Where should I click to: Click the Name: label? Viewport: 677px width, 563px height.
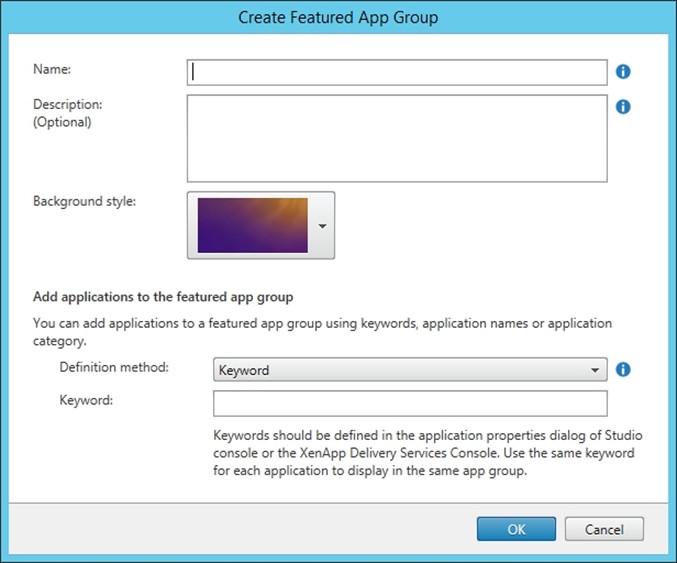pyautogui.click(x=52, y=69)
